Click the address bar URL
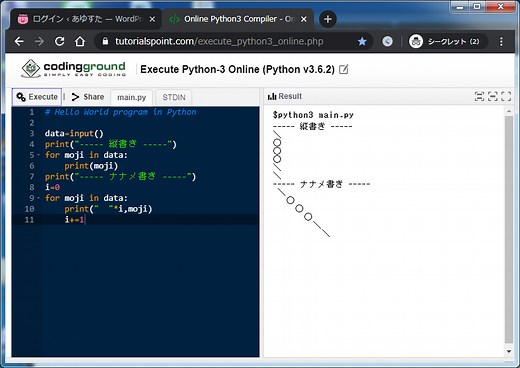Image resolution: width=520 pixels, height=368 pixels. pos(219,41)
